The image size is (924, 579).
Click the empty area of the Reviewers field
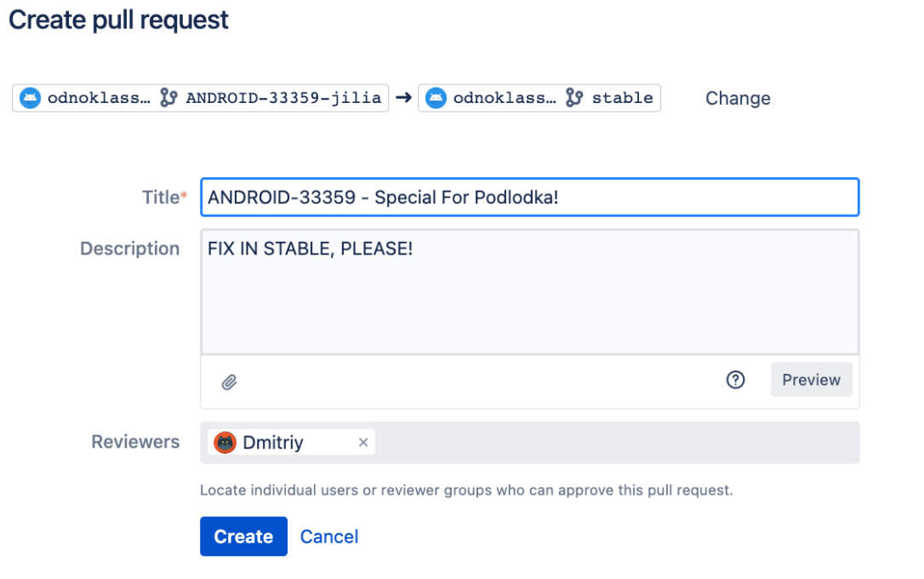coord(613,443)
